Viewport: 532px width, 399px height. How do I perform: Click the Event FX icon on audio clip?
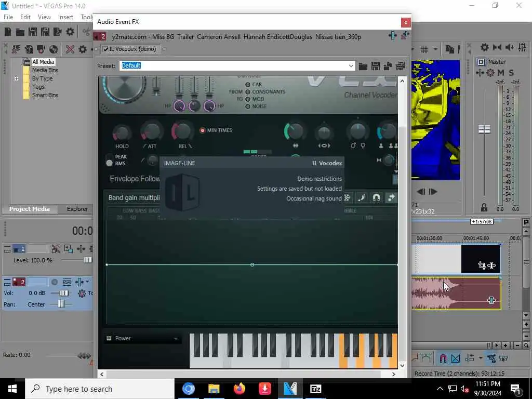click(x=491, y=300)
